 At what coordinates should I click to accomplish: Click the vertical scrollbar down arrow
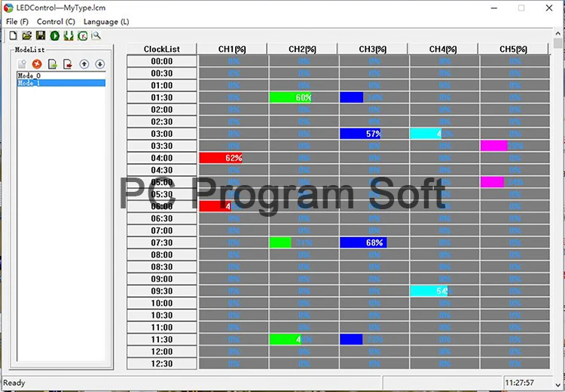pyautogui.click(x=558, y=385)
